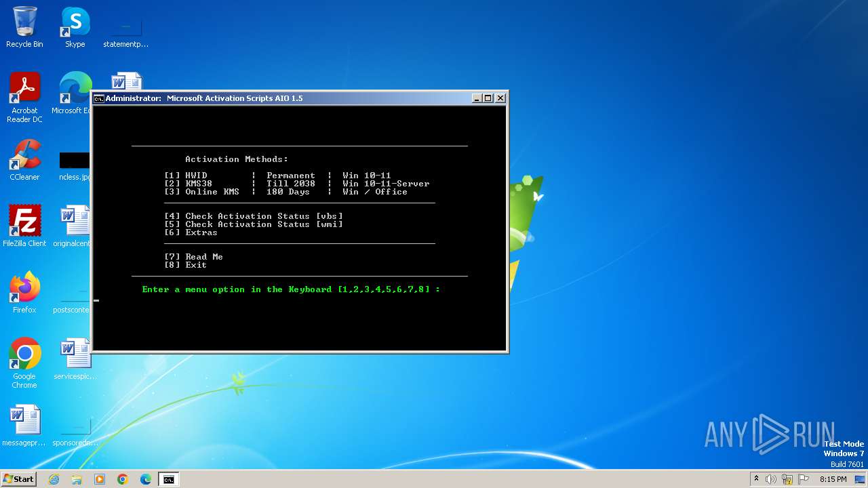Open the Action Center flag icon
The height and width of the screenshot is (488, 868).
pos(804,479)
